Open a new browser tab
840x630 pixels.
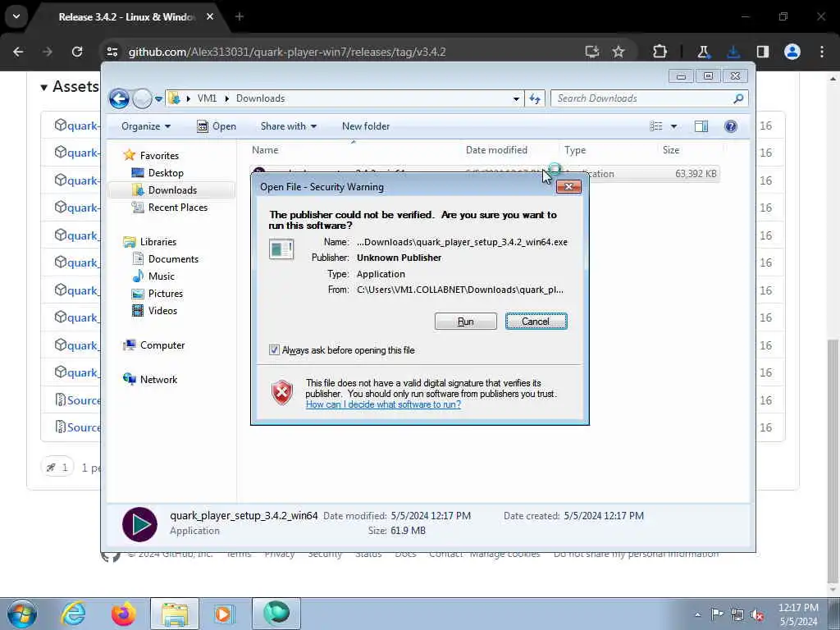click(x=240, y=16)
